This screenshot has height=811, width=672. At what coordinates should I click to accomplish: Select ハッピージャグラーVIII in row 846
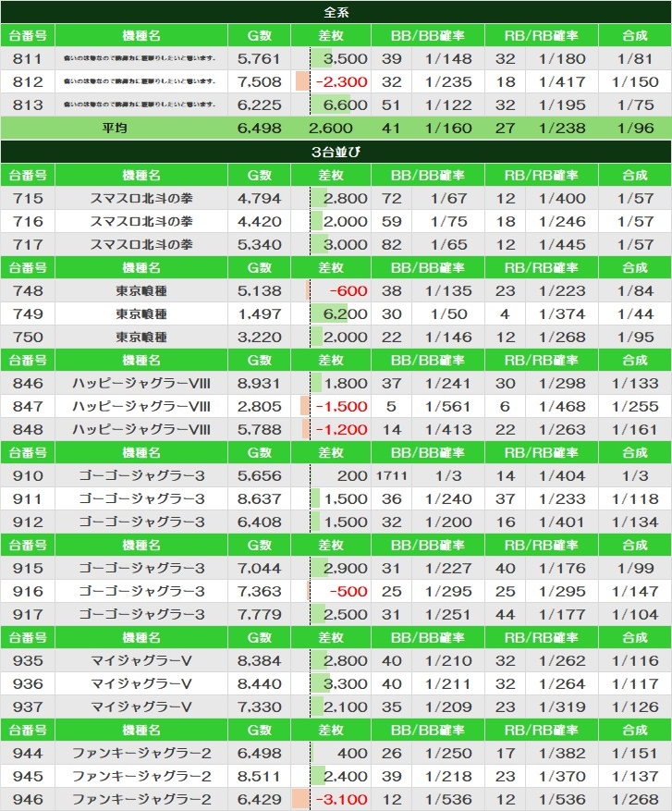(141, 383)
